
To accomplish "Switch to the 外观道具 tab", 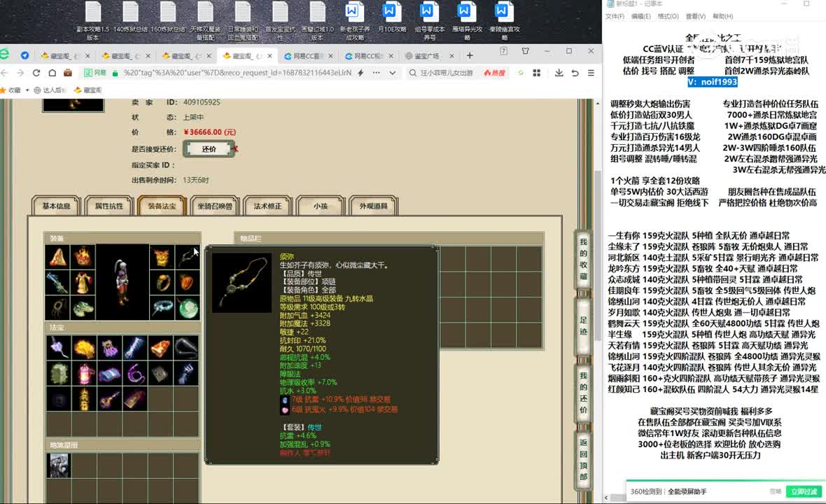I will [374, 206].
